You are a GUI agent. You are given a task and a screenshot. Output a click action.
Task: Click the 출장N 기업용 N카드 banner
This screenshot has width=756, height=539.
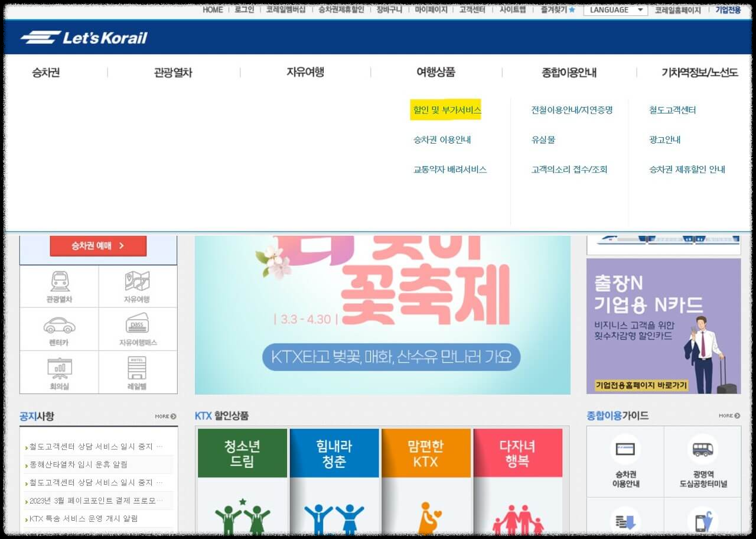(x=663, y=326)
